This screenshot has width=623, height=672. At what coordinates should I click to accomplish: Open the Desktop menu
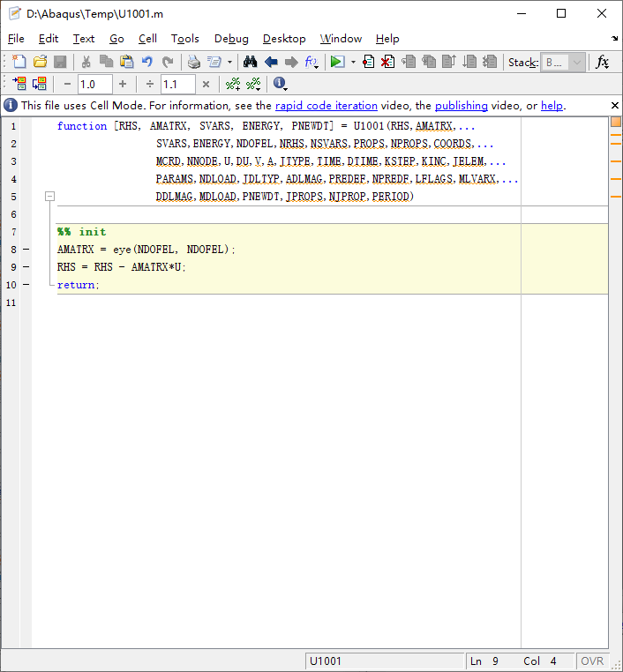click(x=284, y=39)
